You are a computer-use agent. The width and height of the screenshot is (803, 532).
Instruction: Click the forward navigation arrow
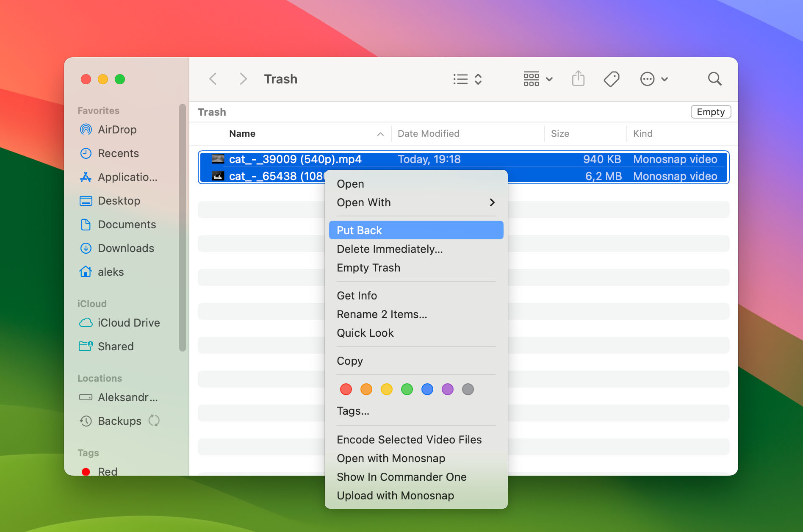point(243,79)
